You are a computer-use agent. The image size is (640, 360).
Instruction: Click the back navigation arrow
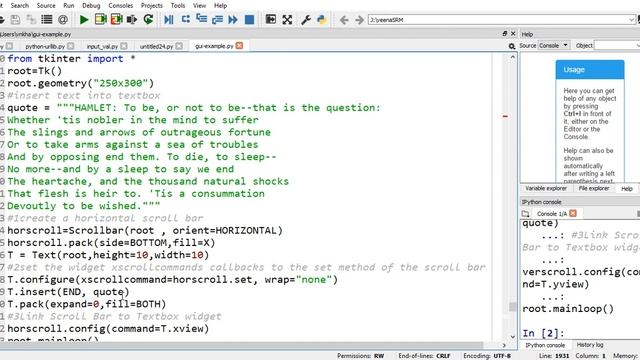(344, 20)
